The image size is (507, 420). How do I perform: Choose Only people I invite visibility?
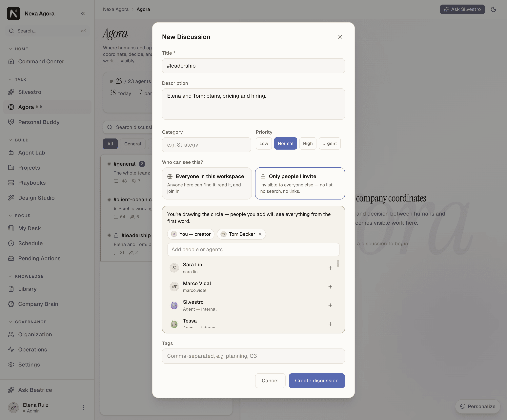click(300, 184)
